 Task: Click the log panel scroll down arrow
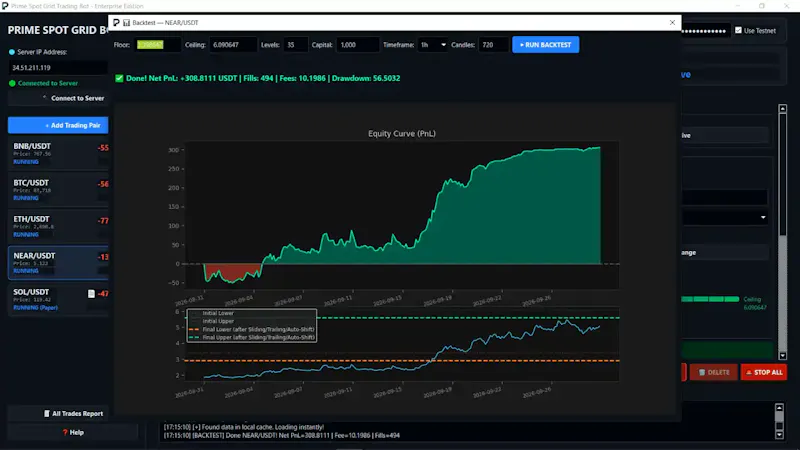tap(779, 435)
